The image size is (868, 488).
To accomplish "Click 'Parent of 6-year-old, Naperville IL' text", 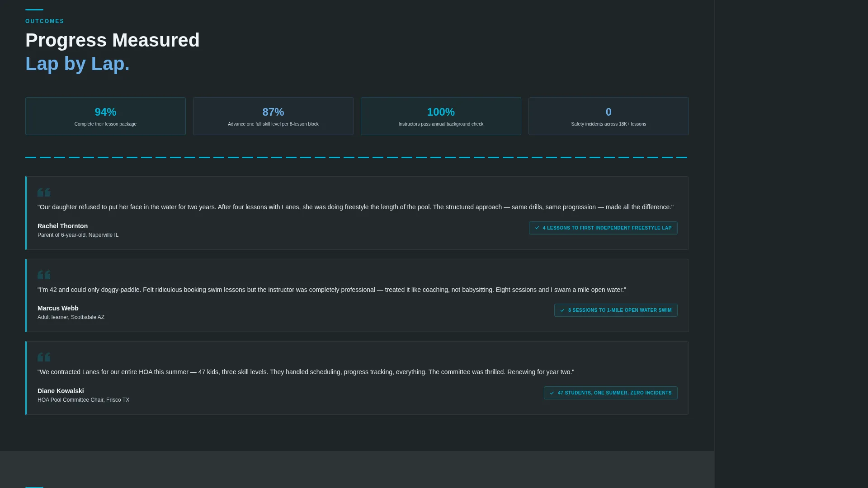I will coord(78,235).
